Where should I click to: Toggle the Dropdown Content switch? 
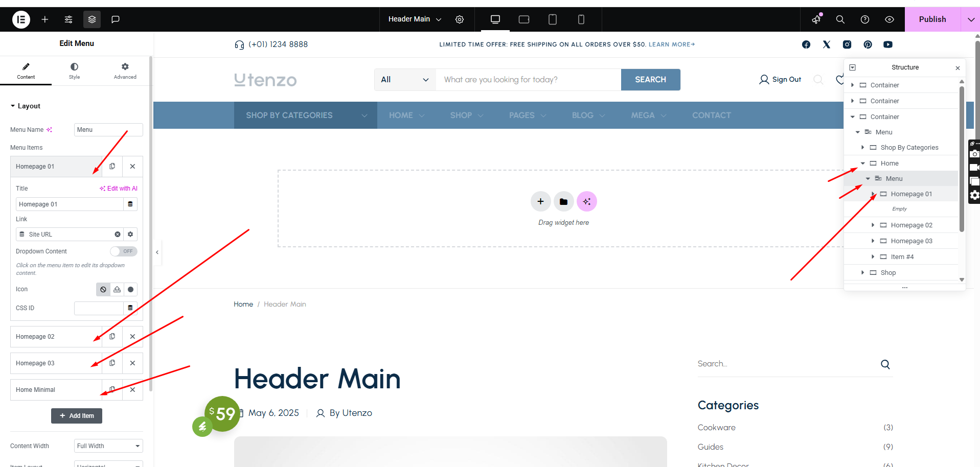coord(123,251)
